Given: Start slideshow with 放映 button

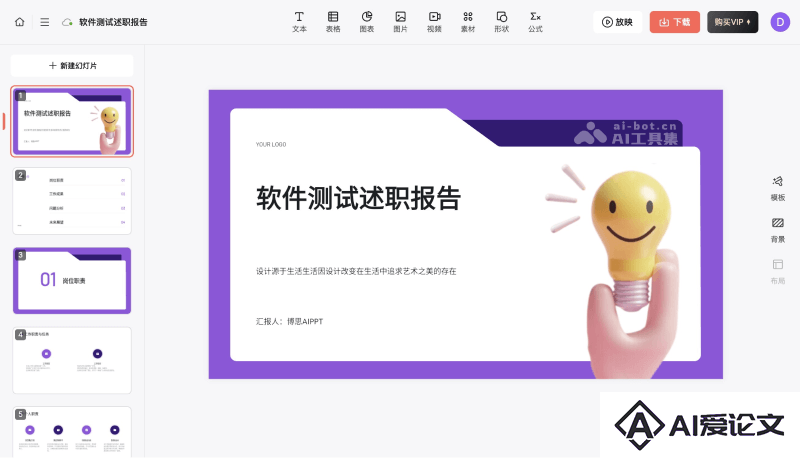Looking at the screenshot, I should pyautogui.click(x=617, y=22).
